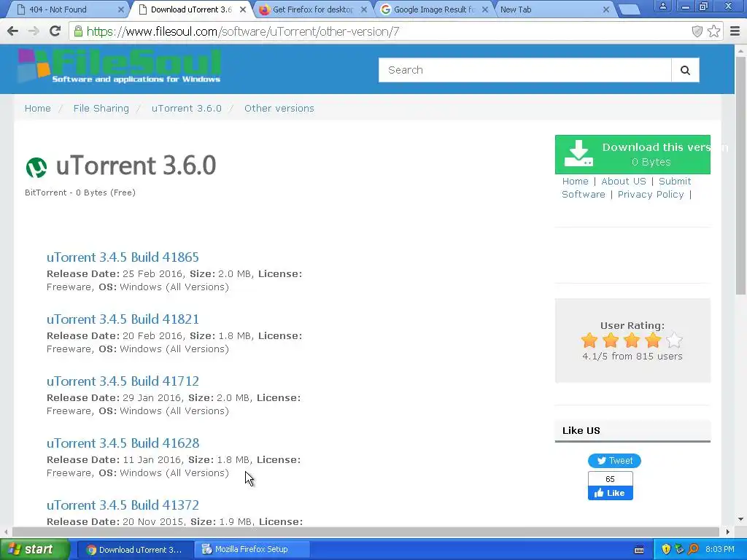Click the horizontal scrollbar right arrow
Image resolution: width=747 pixels, height=560 pixels.
[x=728, y=532]
